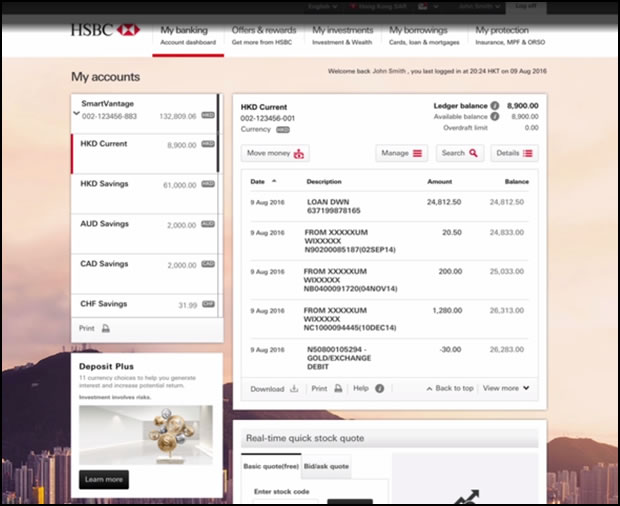Image resolution: width=620 pixels, height=506 pixels.
Task: Click the accounts list scrollbar
Action: tap(218, 133)
